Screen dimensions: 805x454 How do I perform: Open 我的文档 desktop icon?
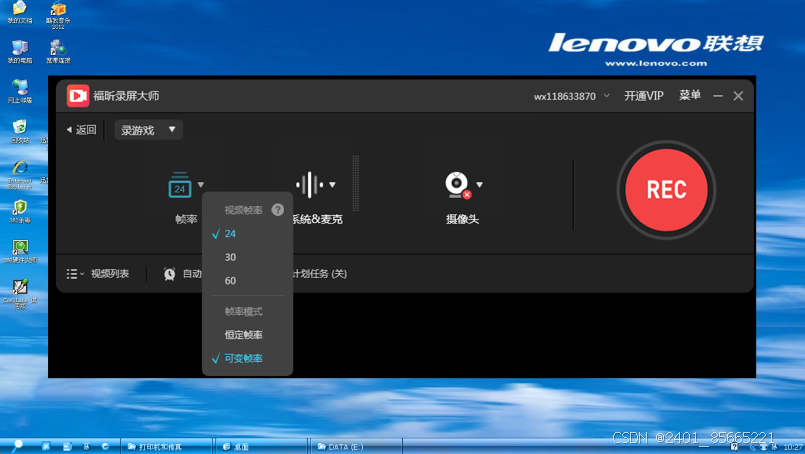(x=20, y=12)
